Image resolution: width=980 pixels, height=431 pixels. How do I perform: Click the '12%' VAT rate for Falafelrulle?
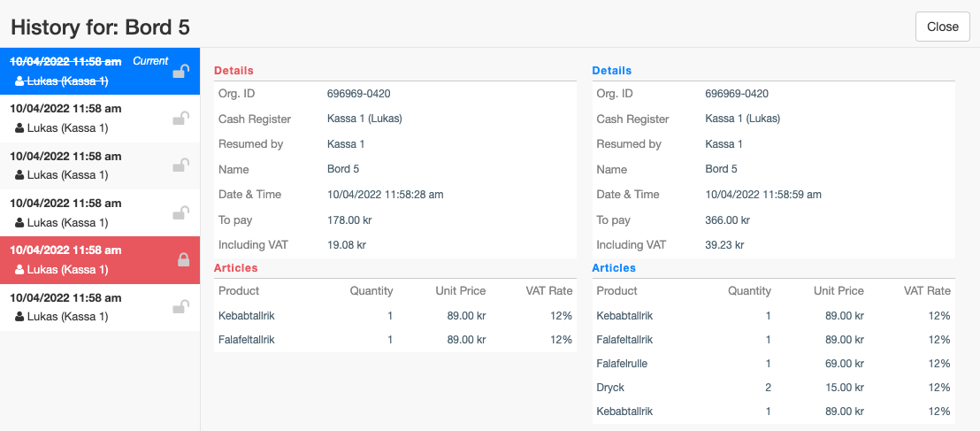coord(939,364)
